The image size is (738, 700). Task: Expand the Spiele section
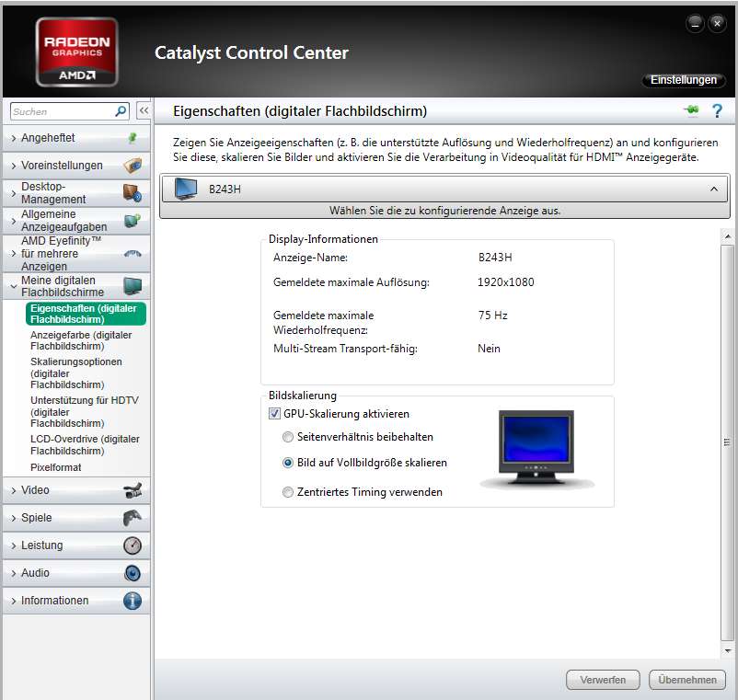tap(76, 518)
